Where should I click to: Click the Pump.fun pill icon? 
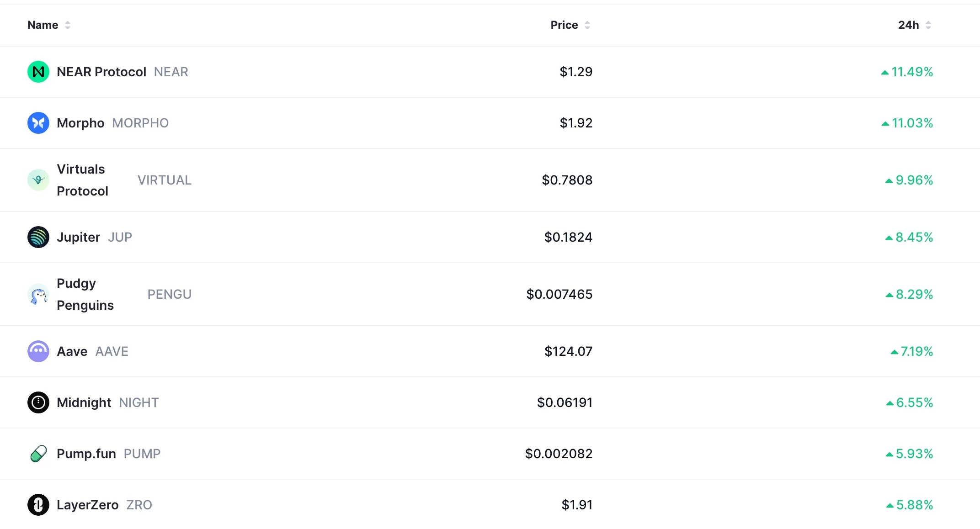[38, 454]
